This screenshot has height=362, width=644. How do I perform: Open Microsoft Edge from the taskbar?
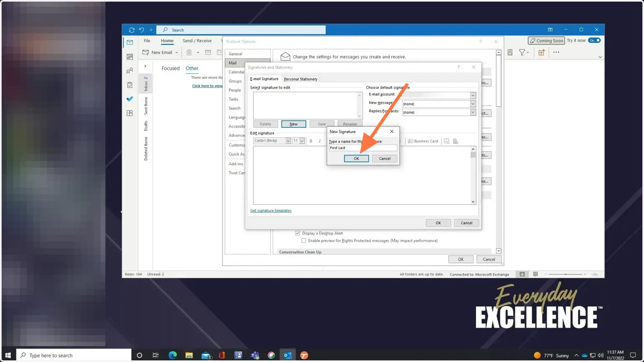[x=172, y=355]
